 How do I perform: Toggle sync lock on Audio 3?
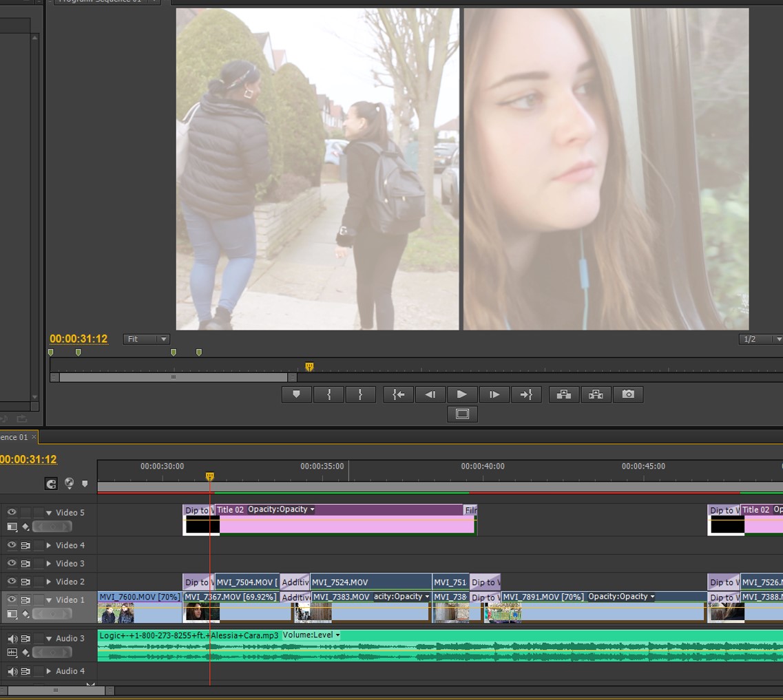click(25, 638)
